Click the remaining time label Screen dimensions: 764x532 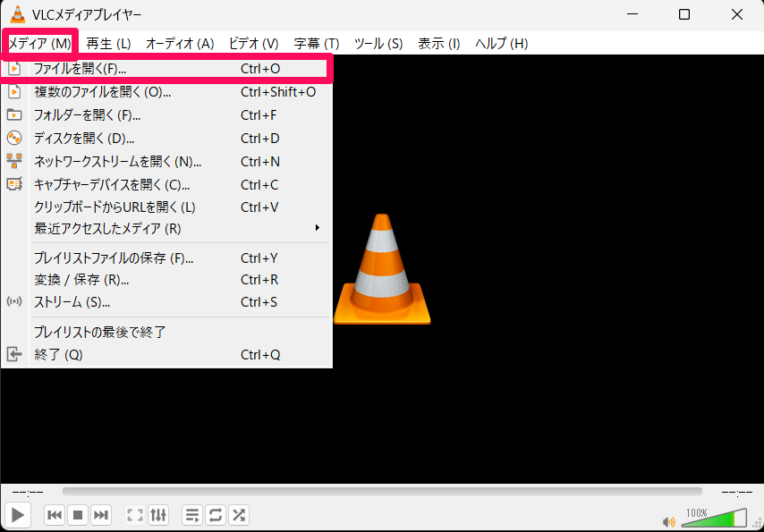737,492
